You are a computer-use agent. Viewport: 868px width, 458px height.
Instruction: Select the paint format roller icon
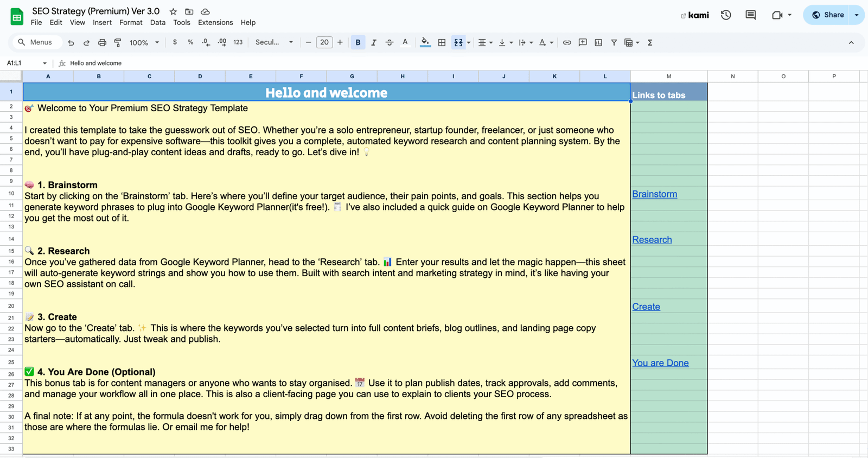[118, 42]
